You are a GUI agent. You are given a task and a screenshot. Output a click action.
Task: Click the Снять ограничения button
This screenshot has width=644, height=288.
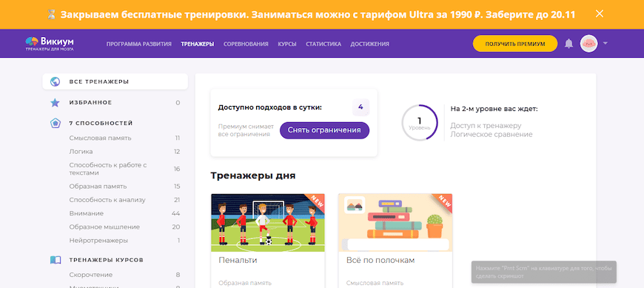click(x=324, y=130)
